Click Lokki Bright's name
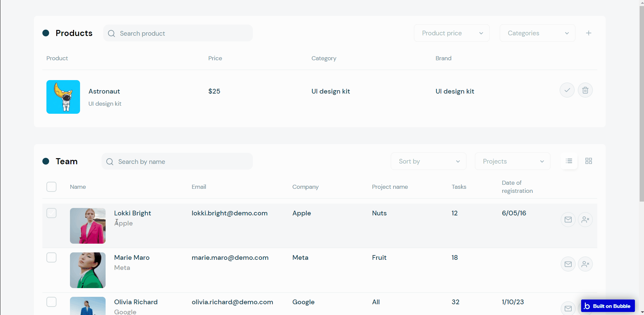Screen dimensions: 644x315 click(x=132, y=213)
